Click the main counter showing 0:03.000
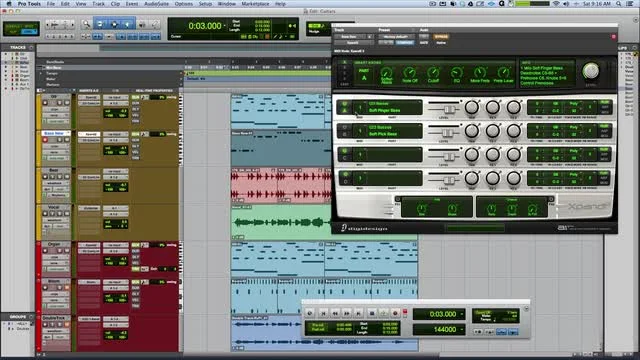 pos(204,26)
